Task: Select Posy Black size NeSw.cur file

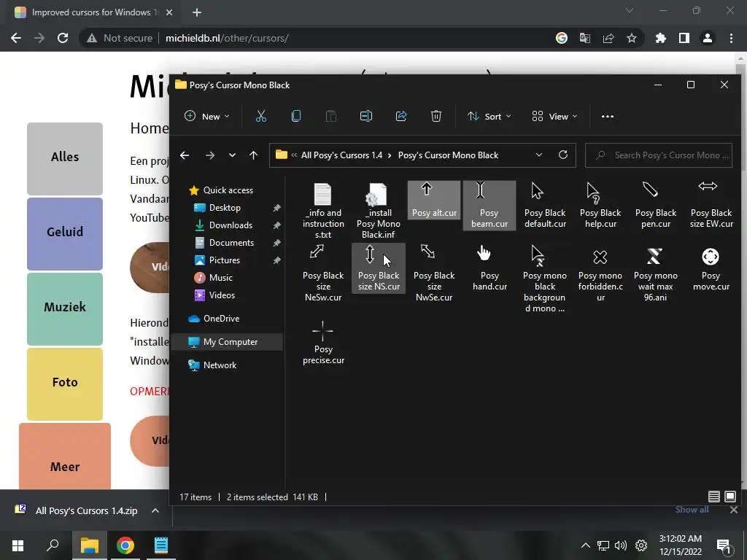Action: point(323,273)
